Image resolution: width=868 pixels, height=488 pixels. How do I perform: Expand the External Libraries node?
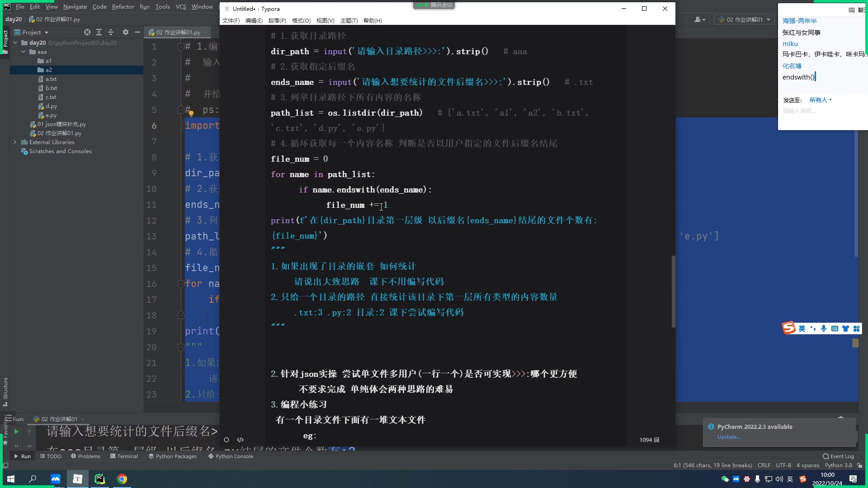pyautogui.click(x=14, y=142)
